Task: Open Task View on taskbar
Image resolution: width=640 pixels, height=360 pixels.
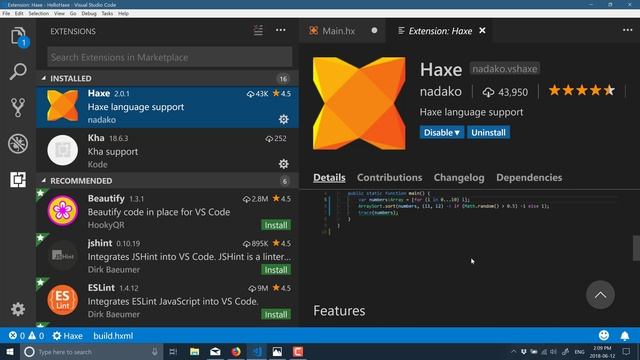Action: click(x=173, y=351)
